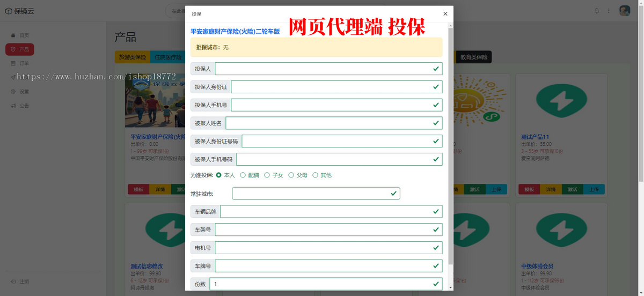Click 注销 at the sidebar bottom
644x296 pixels.
[20, 282]
